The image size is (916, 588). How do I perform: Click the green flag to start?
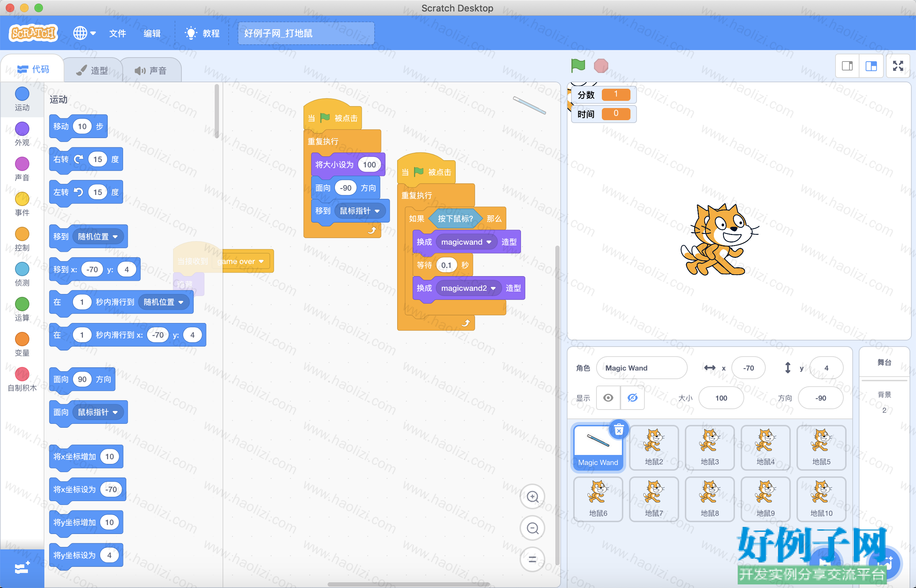[x=578, y=65]
